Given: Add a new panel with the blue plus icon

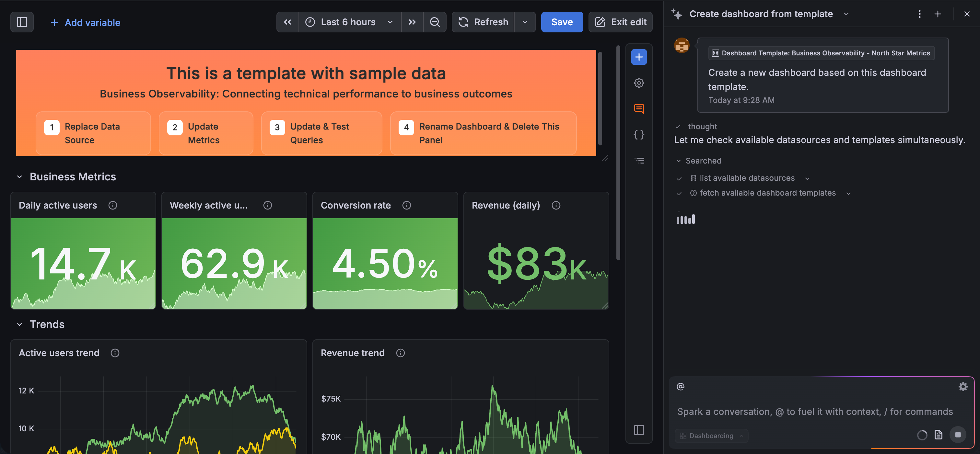Looking at the screenshot, I should pos(639,57).
